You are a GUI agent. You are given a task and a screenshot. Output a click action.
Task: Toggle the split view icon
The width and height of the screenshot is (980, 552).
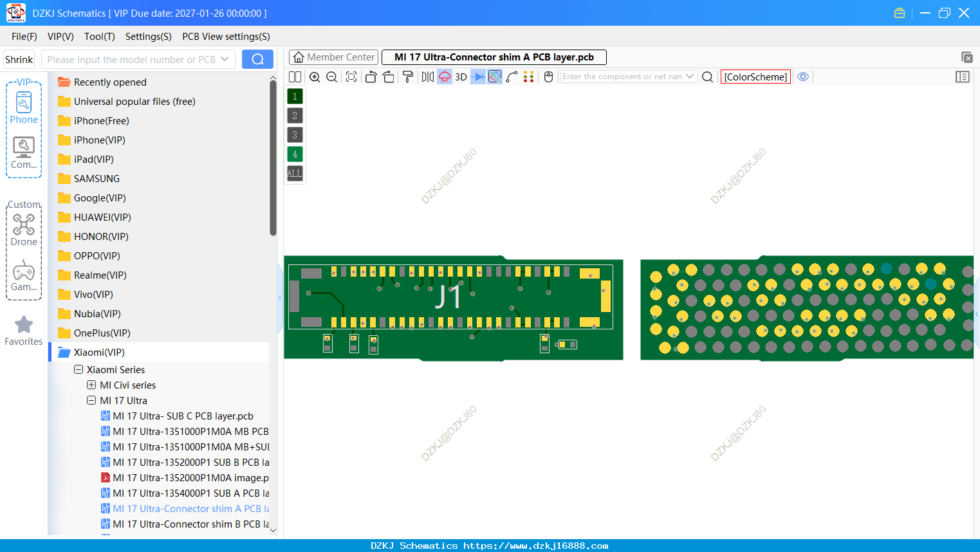tap(295, 77)
